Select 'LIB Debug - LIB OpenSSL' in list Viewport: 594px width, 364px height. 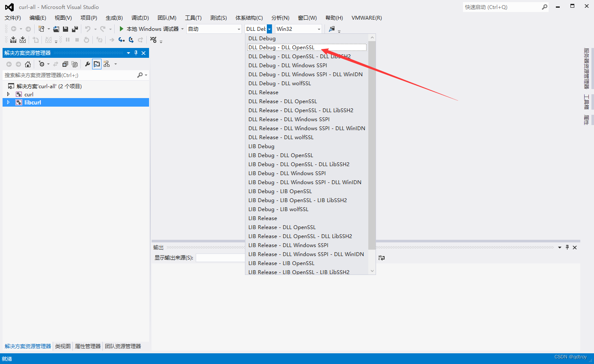(307, 191)
